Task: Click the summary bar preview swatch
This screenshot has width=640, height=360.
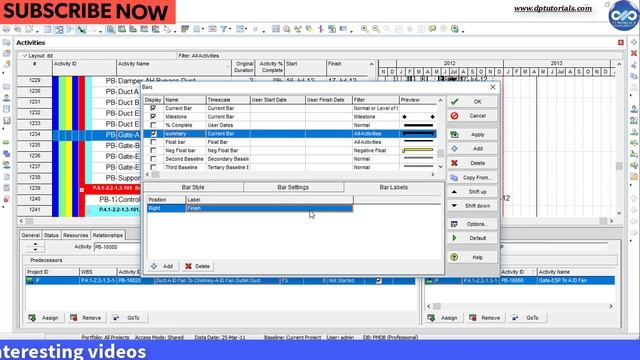Action: coord(418,134)
